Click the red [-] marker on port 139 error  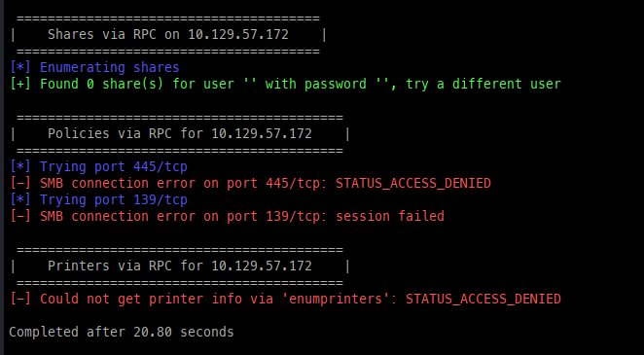tap(20, 216)
